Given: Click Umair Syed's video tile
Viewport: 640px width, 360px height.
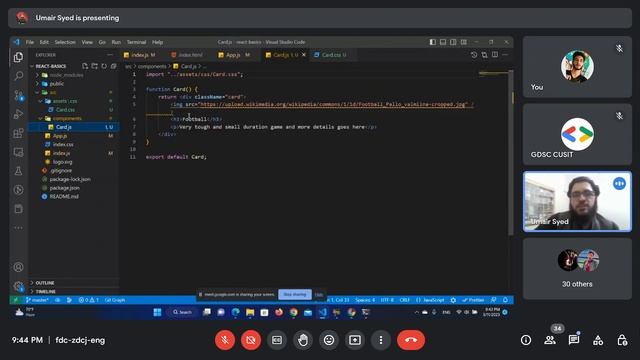Looking at the screenshot, I should 577,202.
